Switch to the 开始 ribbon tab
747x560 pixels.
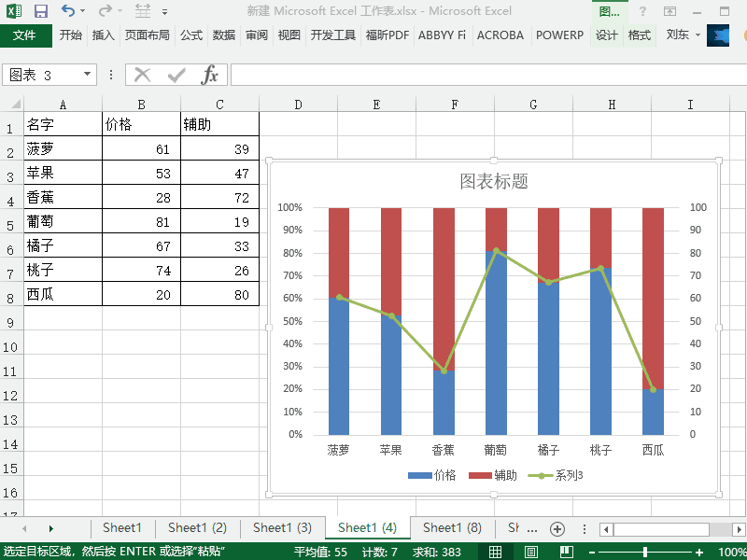[71, 35]
